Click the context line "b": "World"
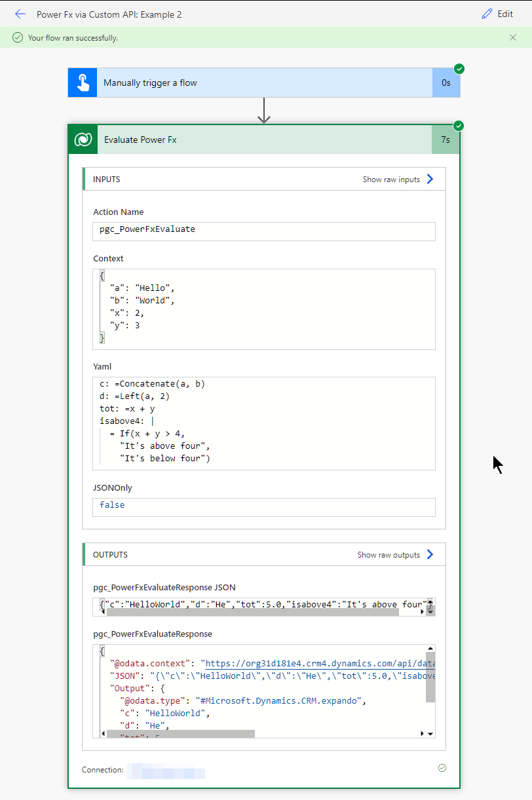Image resolution: width=532 pixels, height=800 pixels. click(x=142, y=301)
